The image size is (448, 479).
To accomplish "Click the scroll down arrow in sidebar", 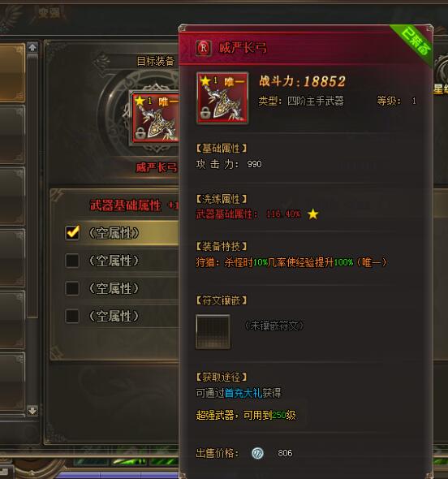I will pos(32,410).
